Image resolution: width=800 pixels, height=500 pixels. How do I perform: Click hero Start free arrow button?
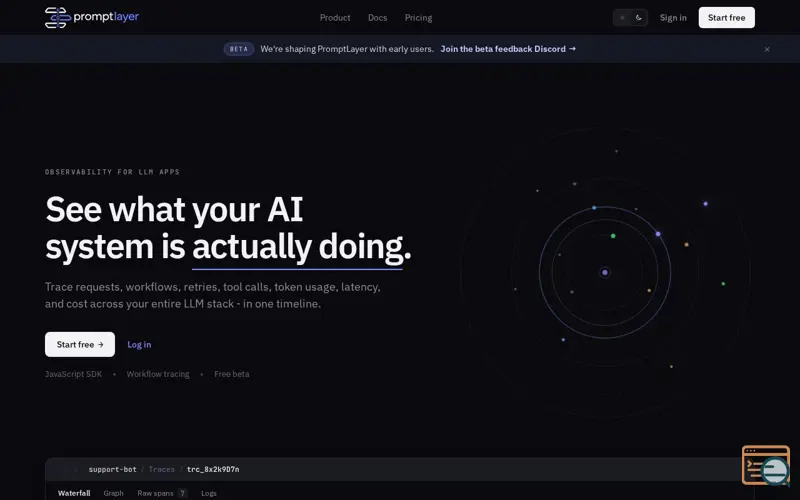pyautogui.click(x=80, y=344)
